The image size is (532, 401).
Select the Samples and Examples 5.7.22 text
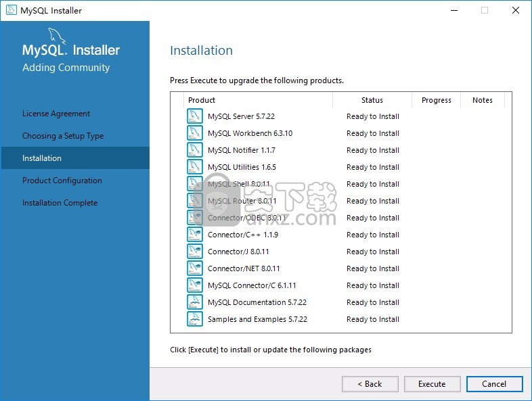(x=257, y=319)
